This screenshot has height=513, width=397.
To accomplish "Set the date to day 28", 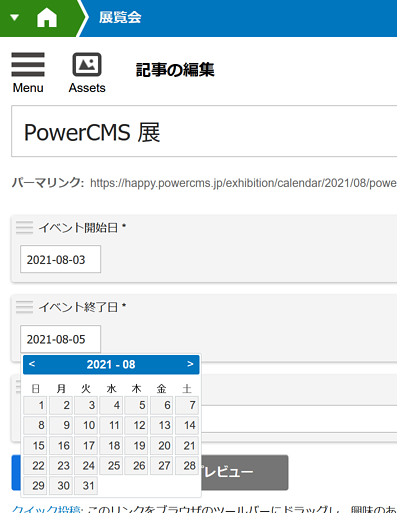I will click(x=187, y=466).
